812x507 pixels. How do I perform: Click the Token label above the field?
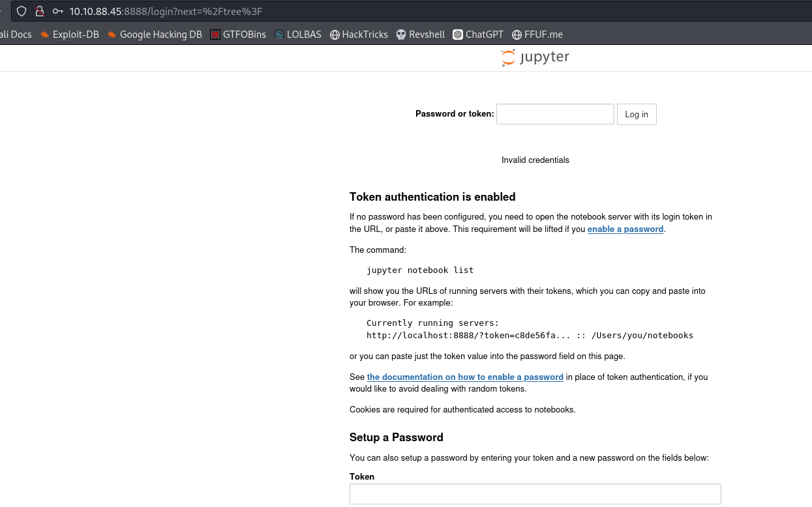[362, 477]
